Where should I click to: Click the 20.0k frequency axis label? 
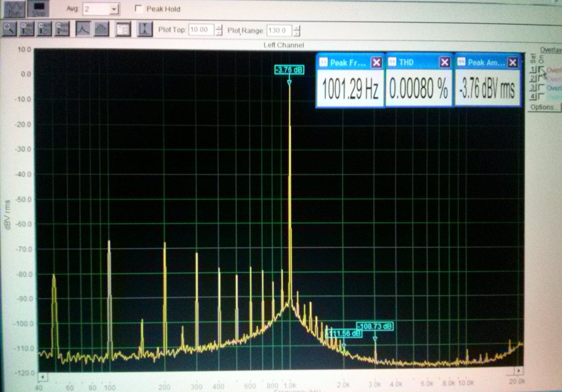(517, 381)
